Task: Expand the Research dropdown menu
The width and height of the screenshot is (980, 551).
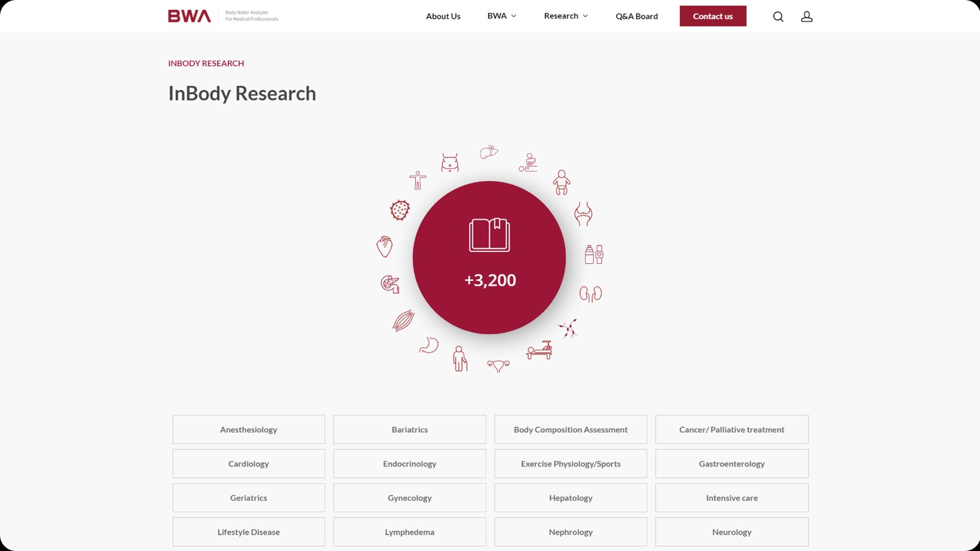Action: tap(566, 16)
